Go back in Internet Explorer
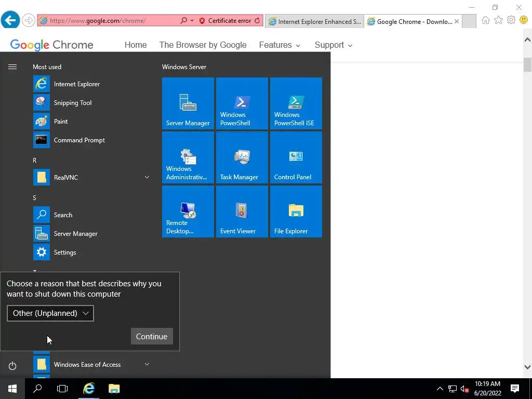The image size is (532, 399). click(10, 20)
